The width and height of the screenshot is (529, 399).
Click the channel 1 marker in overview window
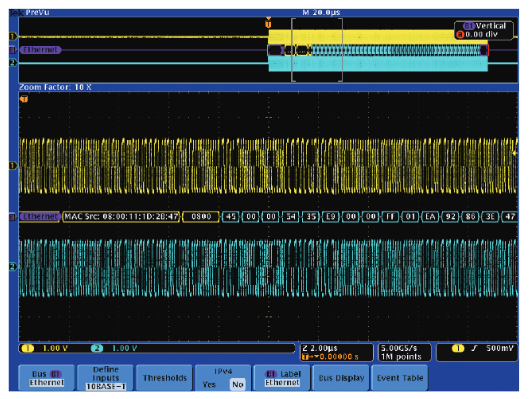[13, 36]
